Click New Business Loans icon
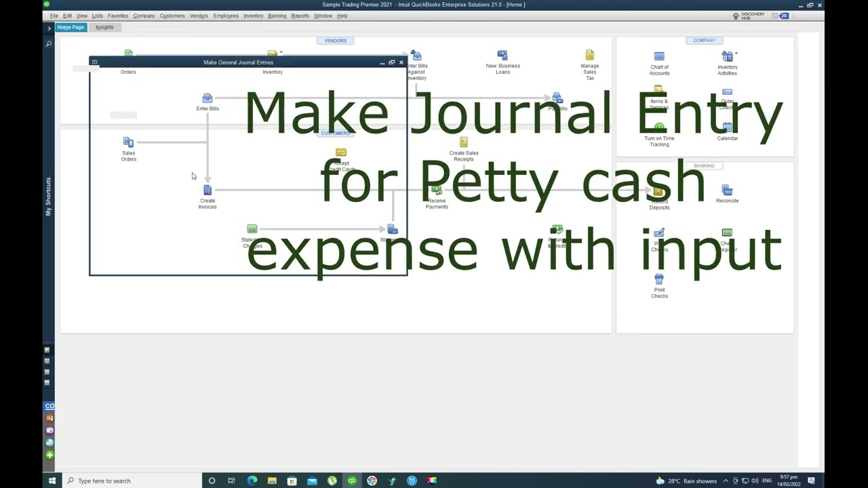This screenshot has width=868, height=488. pyautogui.click(x=502, y=56)
